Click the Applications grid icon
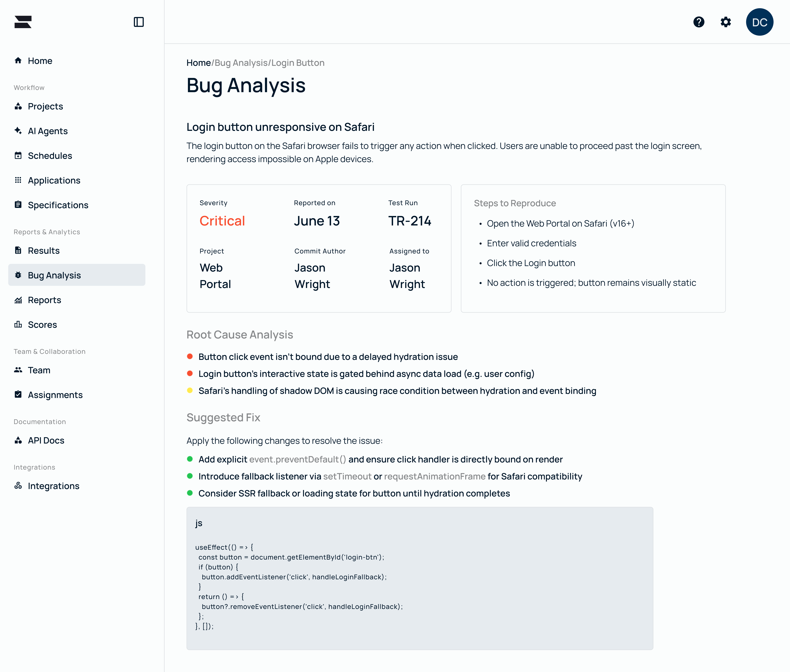Screen dimensions: 790x672 [18, 180]
